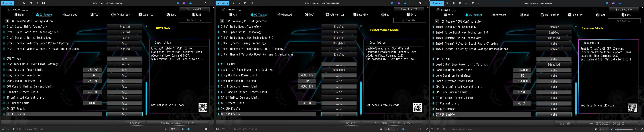Switch to the Tool tab in Performance Mode window
Viewport: 644px width, 132px height.
pyautogui.click(x=310, y=15)
